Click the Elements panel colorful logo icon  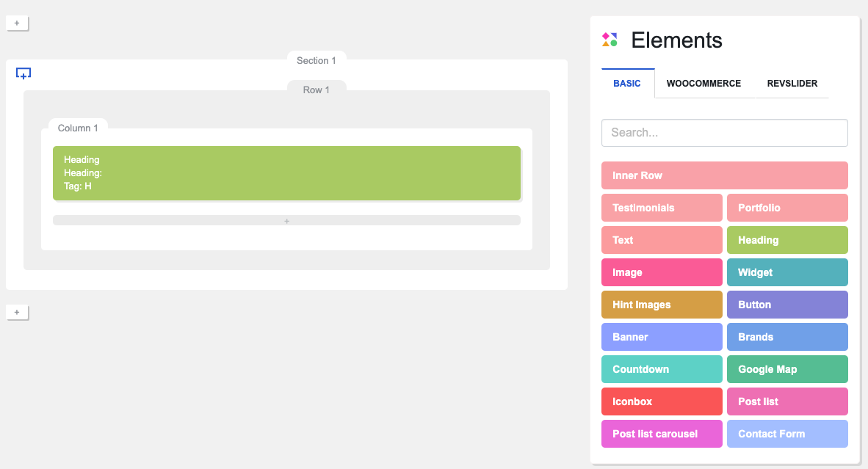(x=610, y=40)
